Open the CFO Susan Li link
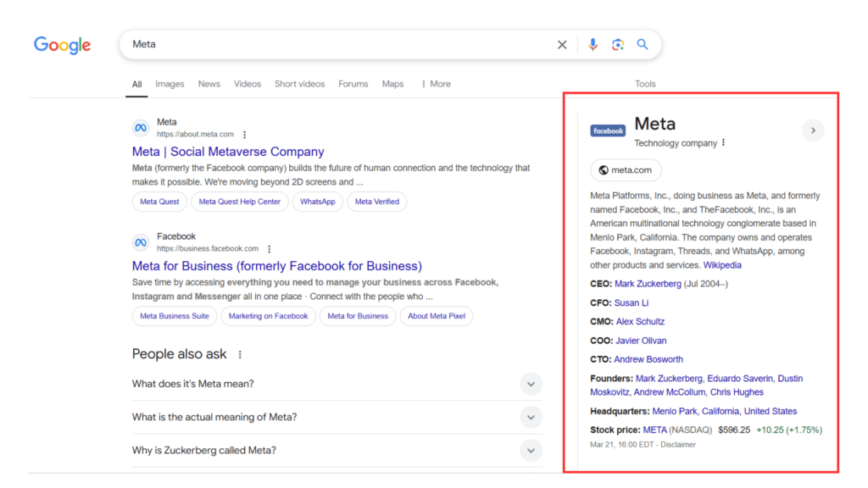This screenshot has width=868, height=488. tap(631, 303)
